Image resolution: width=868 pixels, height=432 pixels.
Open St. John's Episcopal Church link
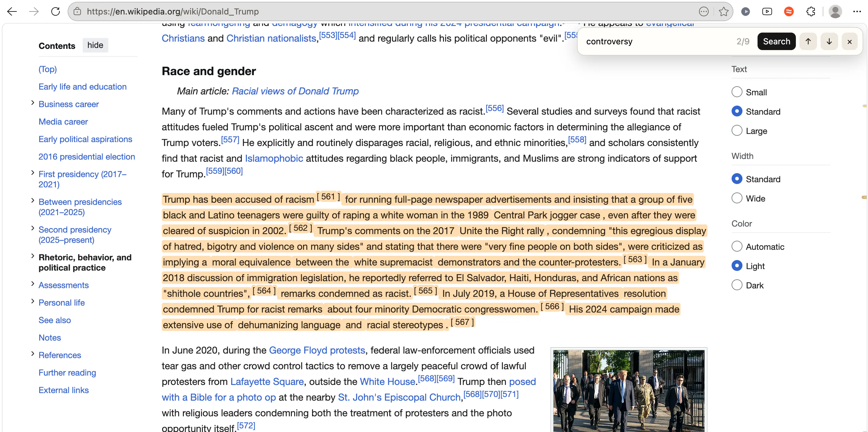coord(399,397)
